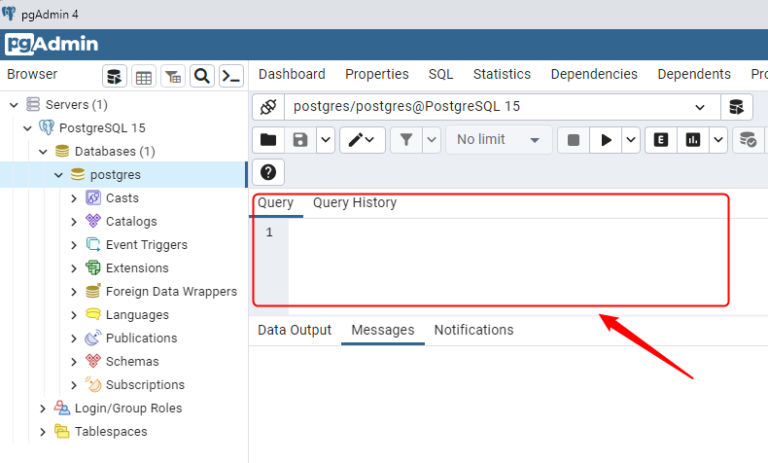Open the query tool help icon
Viewport: 768px width, 463px height.
click(268, 172)
